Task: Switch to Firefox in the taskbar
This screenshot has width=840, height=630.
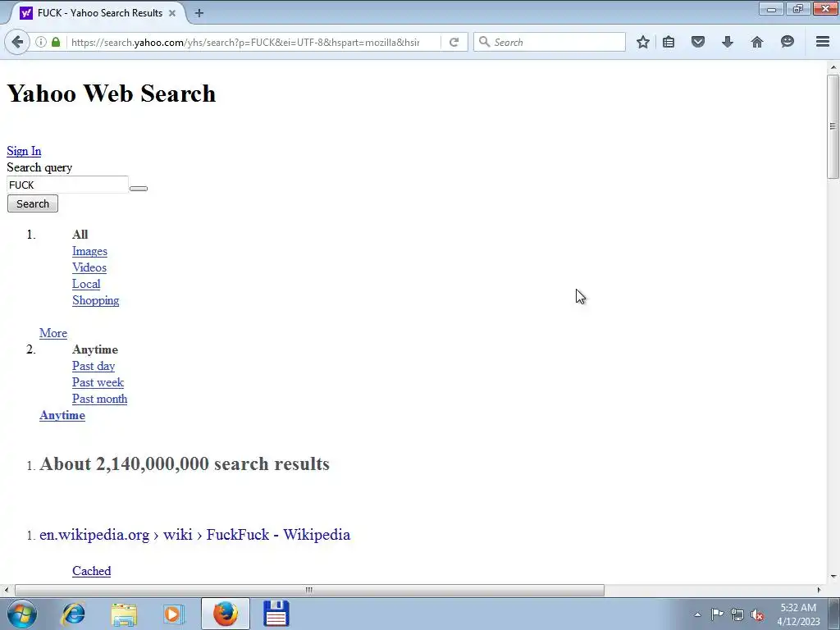Action: click(226, 614)
